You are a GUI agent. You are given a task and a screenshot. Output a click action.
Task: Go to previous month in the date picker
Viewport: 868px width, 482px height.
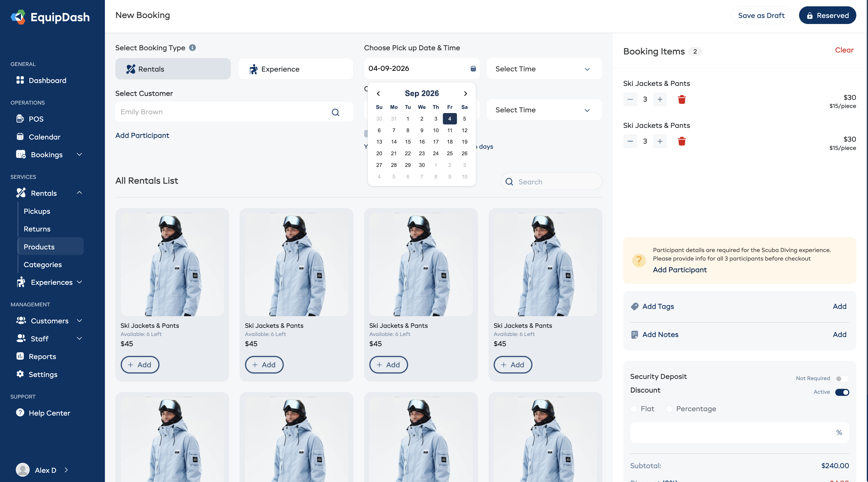[378, 93]
